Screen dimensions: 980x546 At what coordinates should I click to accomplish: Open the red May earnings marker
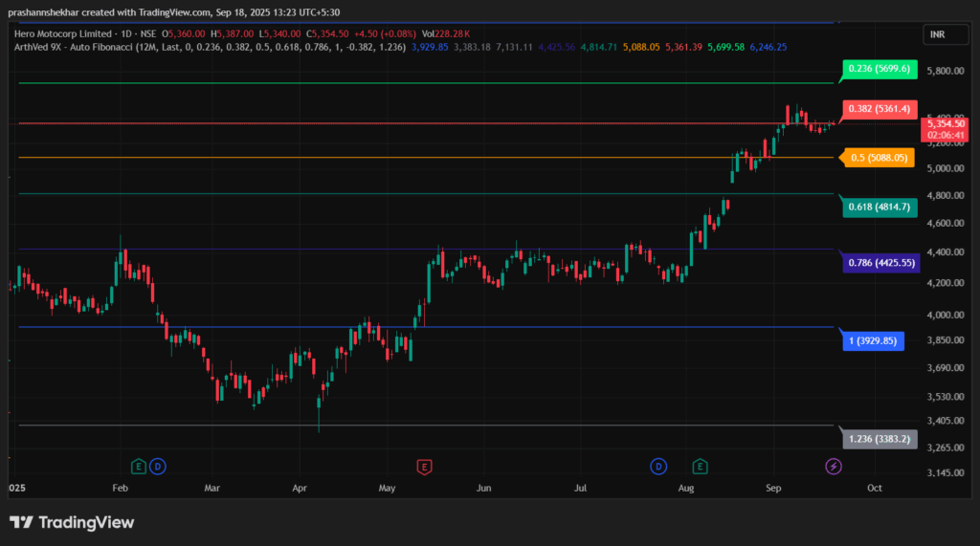423,466
